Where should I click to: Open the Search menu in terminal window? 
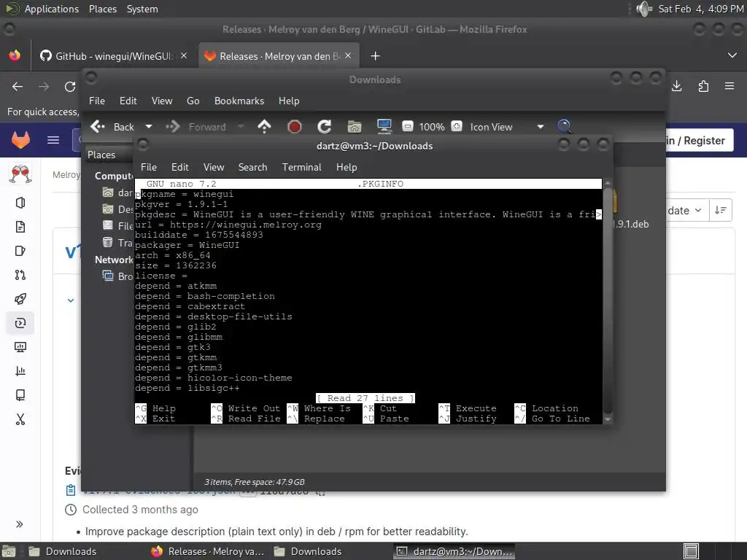pos(252,167)
